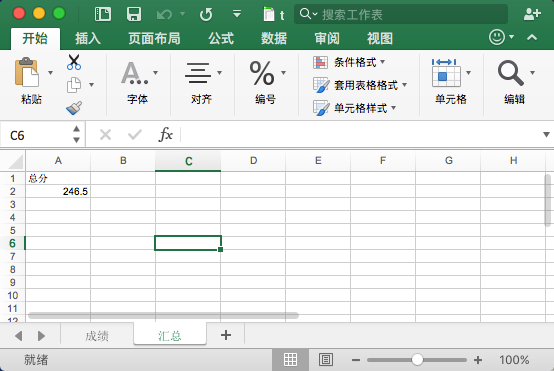The image size is (554, 371).
Task: Switch to the 成绩 sheet tab
Action: pos(97,335)
